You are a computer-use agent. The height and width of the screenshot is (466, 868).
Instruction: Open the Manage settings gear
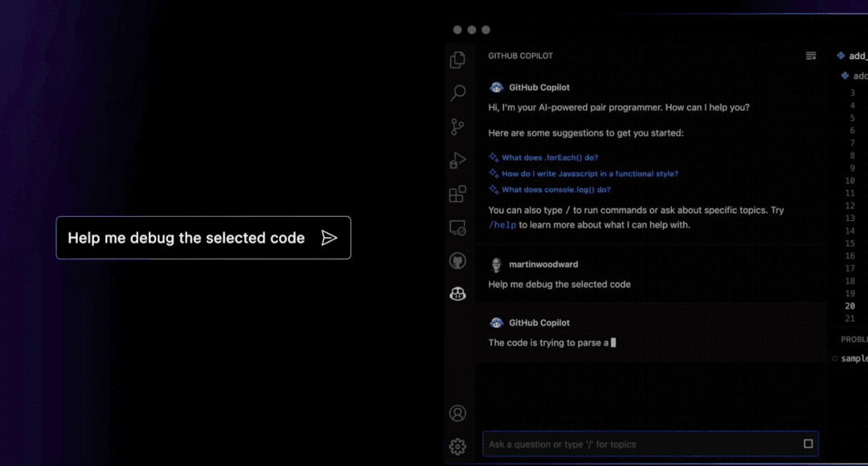coord(458,447)
